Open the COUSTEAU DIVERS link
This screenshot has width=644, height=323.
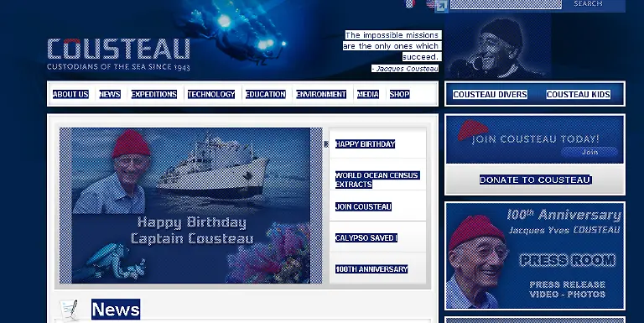pos(490,95)
